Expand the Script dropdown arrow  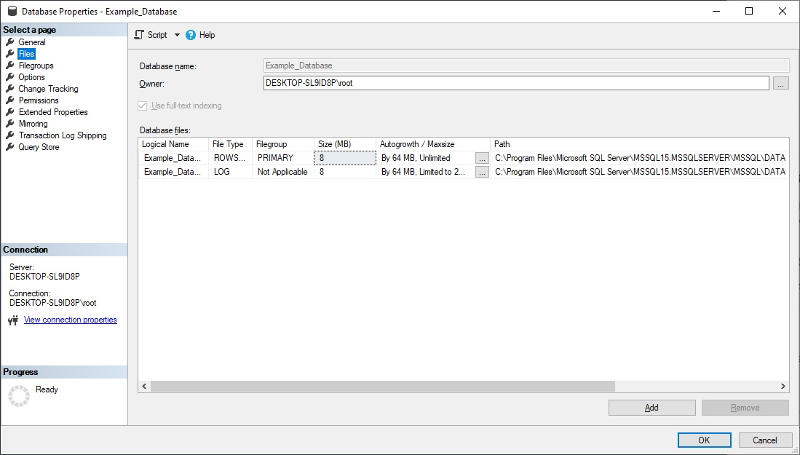tap(177, 35)
